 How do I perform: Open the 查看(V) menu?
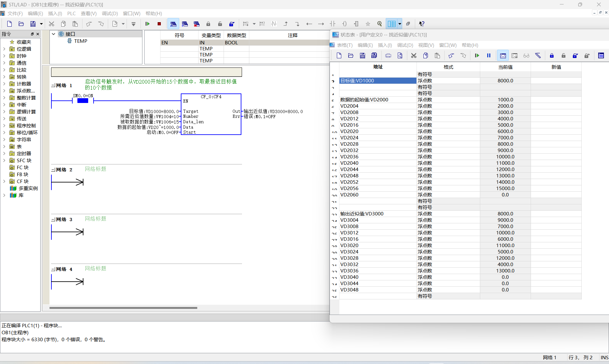[x=88, y=13]
